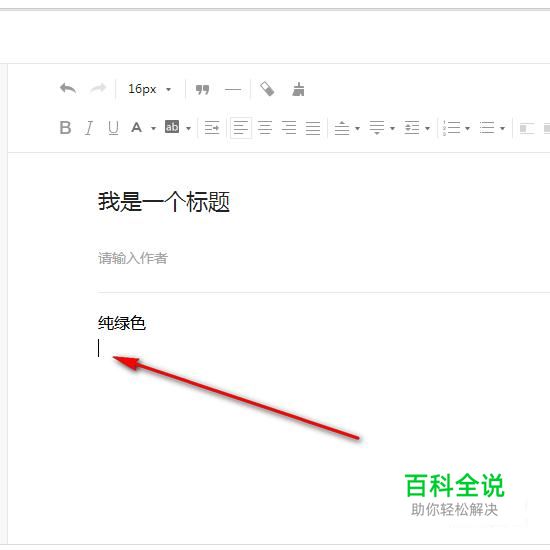Apply the font color with the A icon
The image size is (550, 550).
tap(136, 127)
